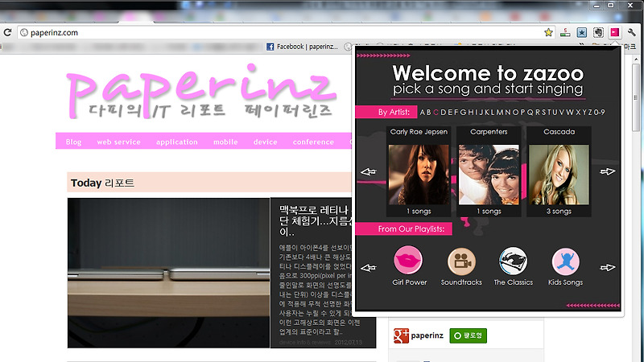Filter artists by highlighted letter C
The image size is (644, 362).
click(436, 112)
